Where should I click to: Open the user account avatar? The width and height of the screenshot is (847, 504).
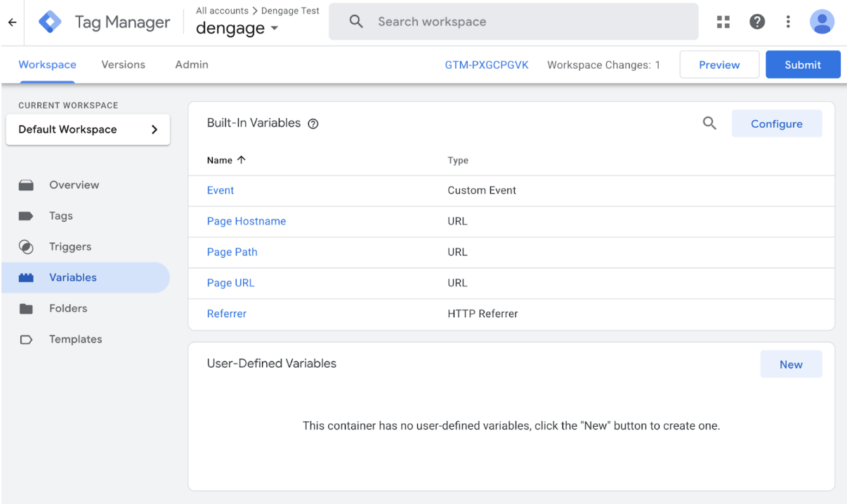822,22
